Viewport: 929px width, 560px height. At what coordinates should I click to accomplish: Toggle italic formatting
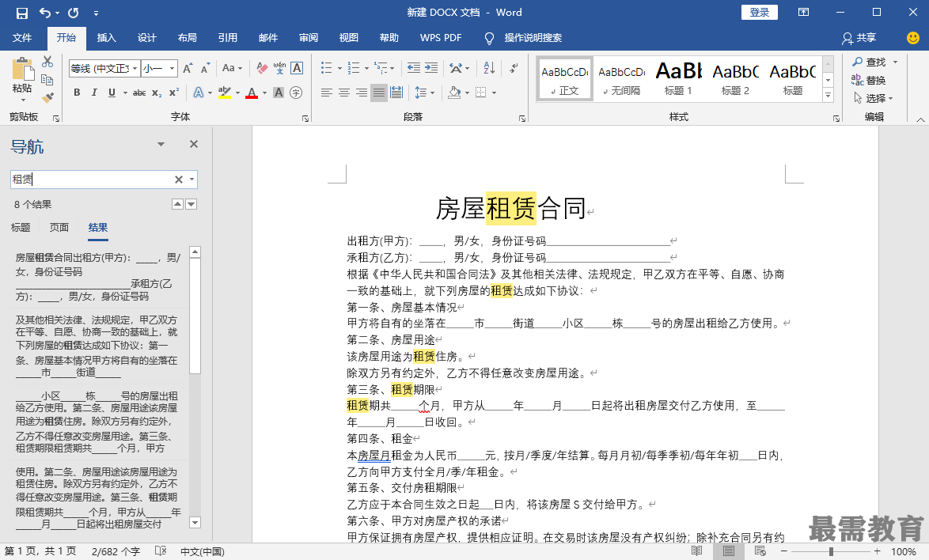pos(93,93)
